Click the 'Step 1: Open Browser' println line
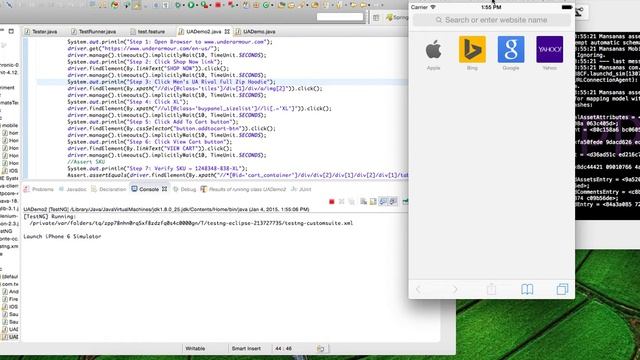This screenshot has height=360, width=640. [170, 42]
